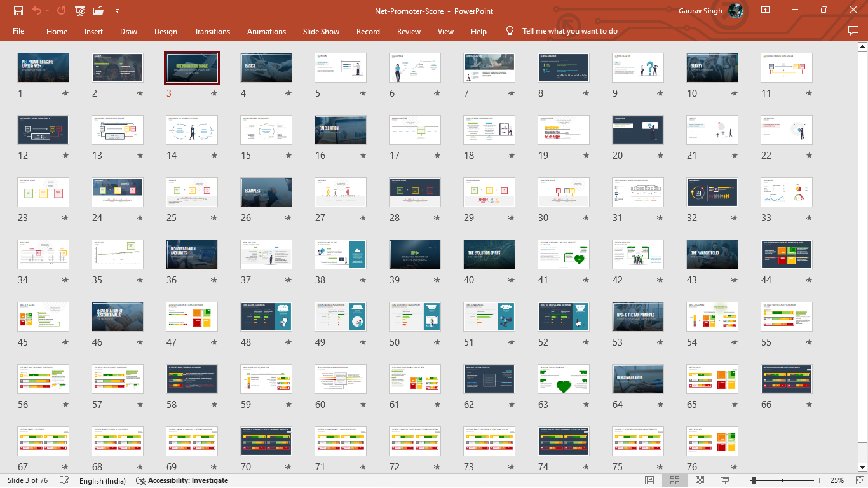868x488 pixels.
Task: Click the Open folder icon in quick access toolbar
Action: 98,11
